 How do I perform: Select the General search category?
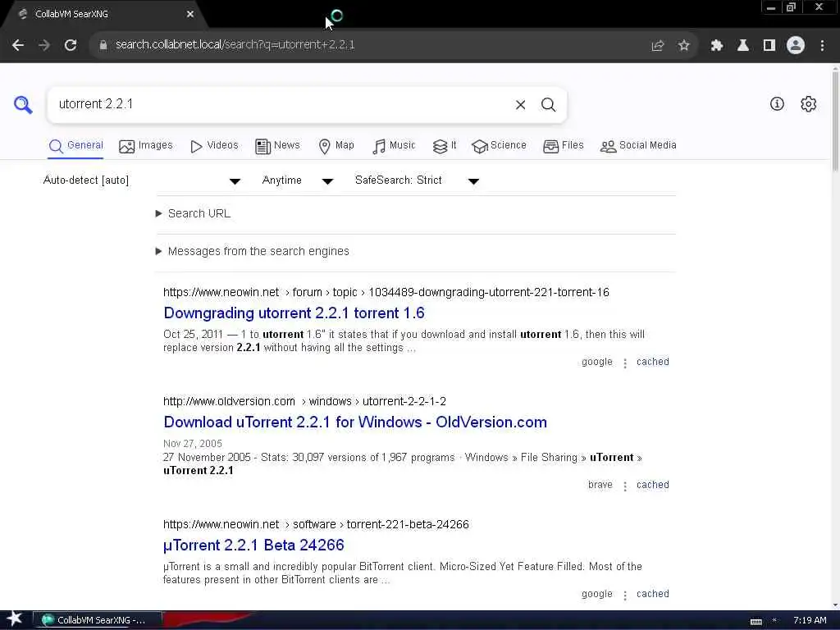pyautogui.click(x=75, y=146)
